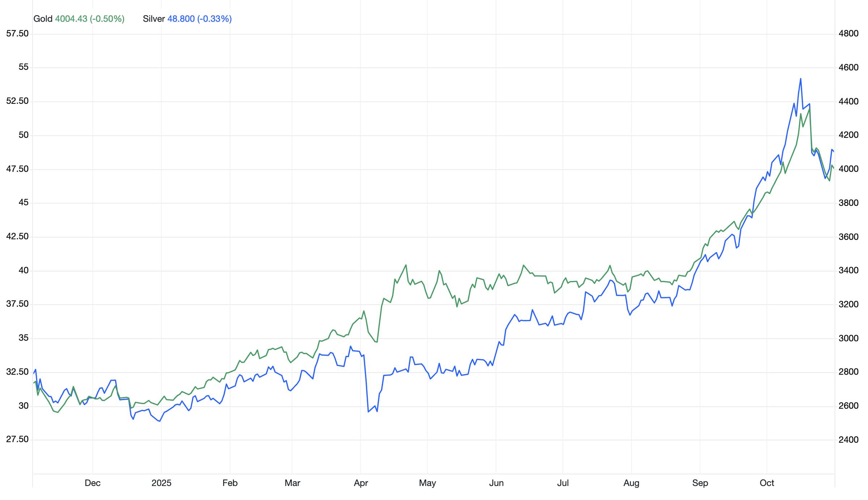The image size is (868, 500).
Task: Select the Oct month axis label
Action: click(x=767, y=483)
